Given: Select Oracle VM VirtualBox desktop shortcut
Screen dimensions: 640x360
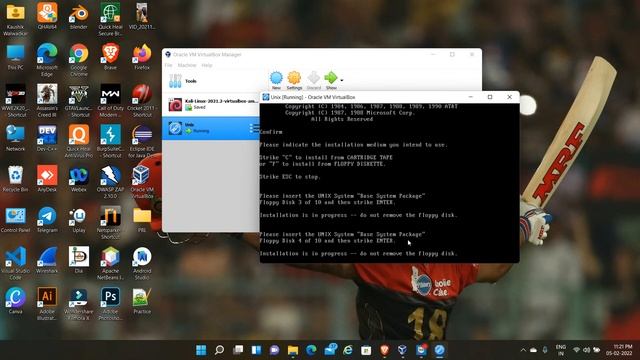Looking at the screenshot, I should click(142, 182).
